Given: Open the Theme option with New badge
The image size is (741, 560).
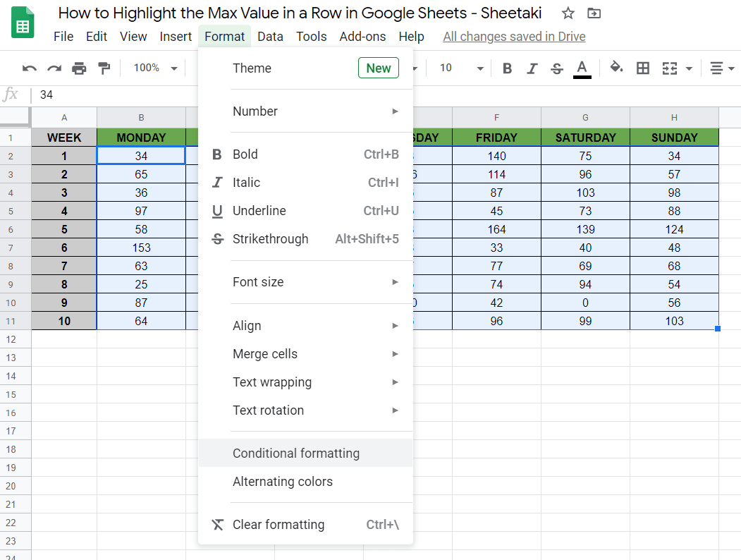Looking at the screenshot, I should 252,68.
